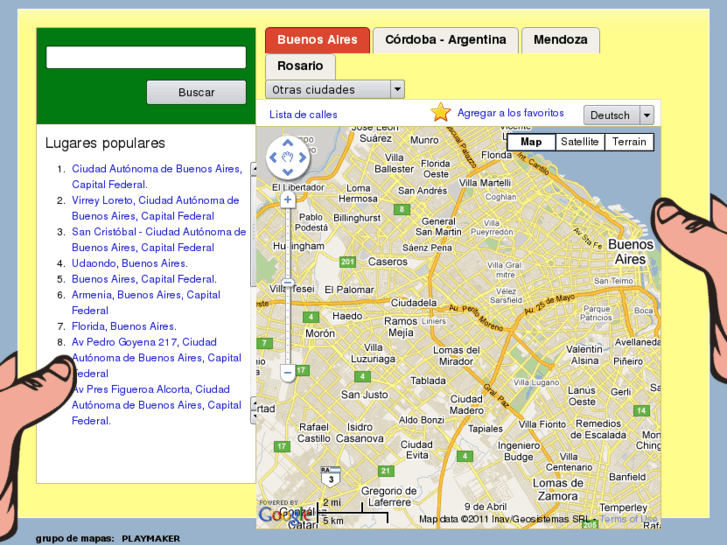
Task: Pan the map up with the arrow
Action: 287,143
